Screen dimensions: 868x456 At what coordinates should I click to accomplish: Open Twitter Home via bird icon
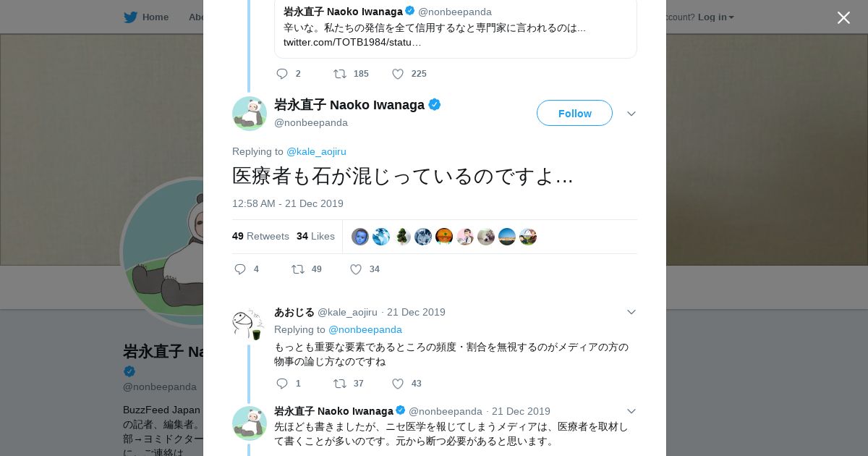pos(130,17)
